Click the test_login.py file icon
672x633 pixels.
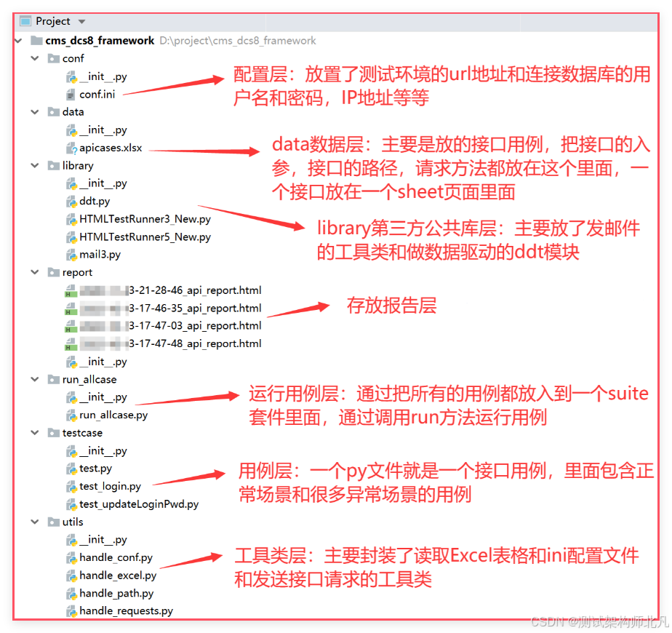pos(71,486)
